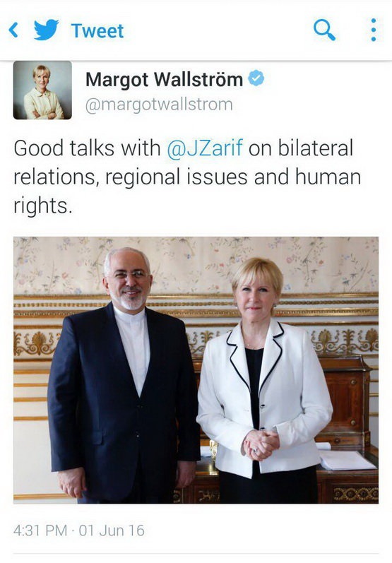Tap the words "Good talks with"

88,148
